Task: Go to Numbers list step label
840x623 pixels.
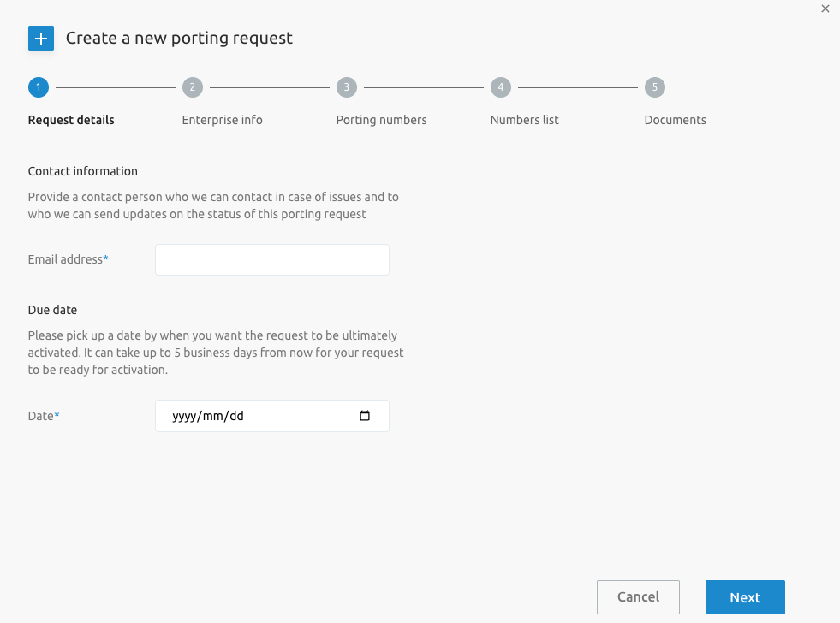Action: (x=524, y=120)
